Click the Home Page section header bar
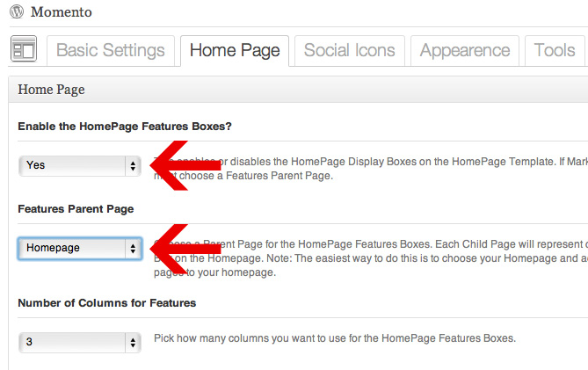 click(297, 90)
